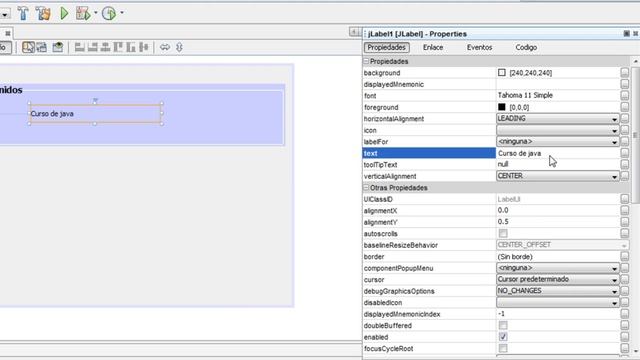Click the displayedMnemonicIndex value -1
Screen dimensions: 640x360
pos(501,314)
